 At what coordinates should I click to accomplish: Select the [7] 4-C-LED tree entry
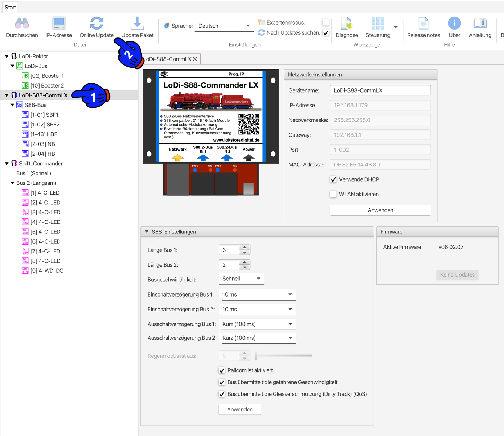coord(45,251)
